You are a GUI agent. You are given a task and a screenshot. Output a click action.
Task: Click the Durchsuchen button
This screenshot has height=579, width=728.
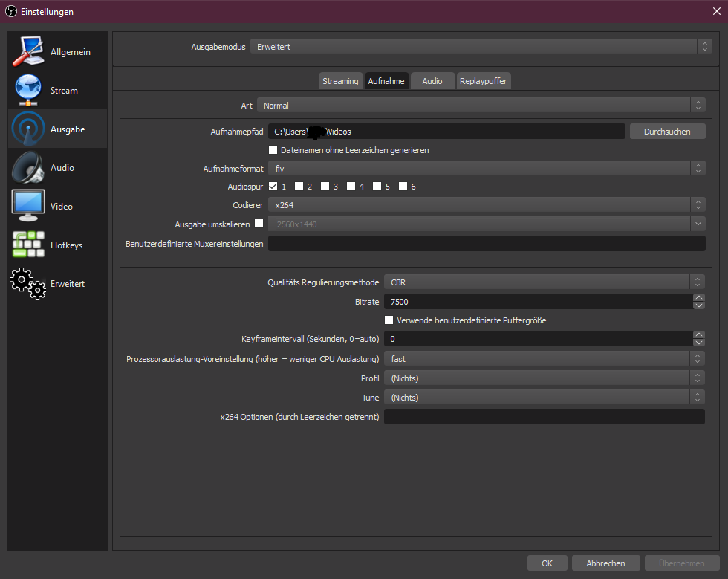click(x=667, y=132)
